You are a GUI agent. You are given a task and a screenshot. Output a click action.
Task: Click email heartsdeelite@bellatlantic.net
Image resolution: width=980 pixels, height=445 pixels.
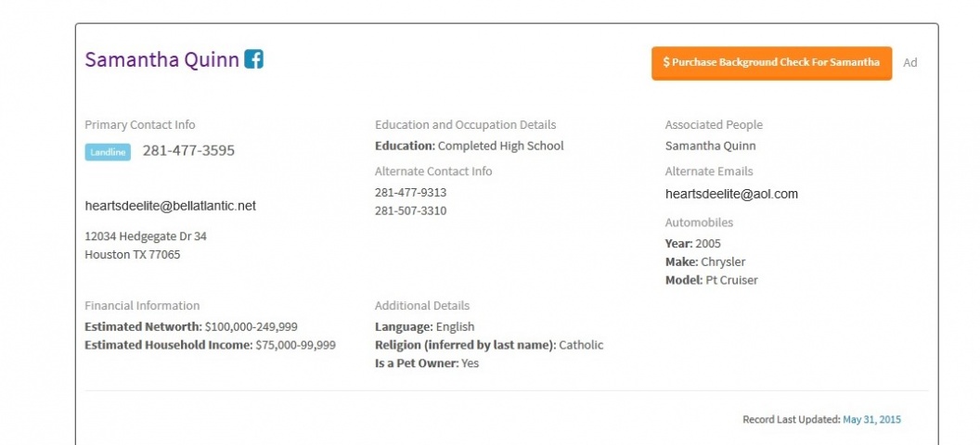[x=171, y=206]
